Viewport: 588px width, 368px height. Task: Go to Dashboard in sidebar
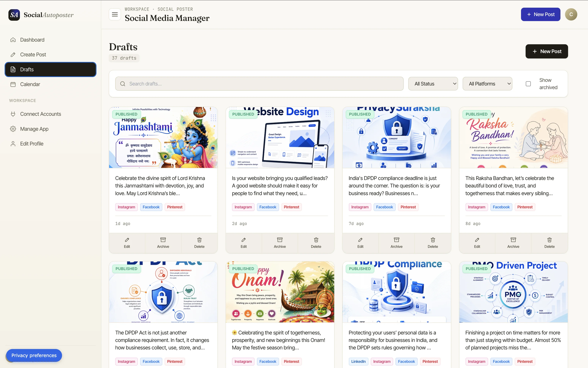coord(51,40)
